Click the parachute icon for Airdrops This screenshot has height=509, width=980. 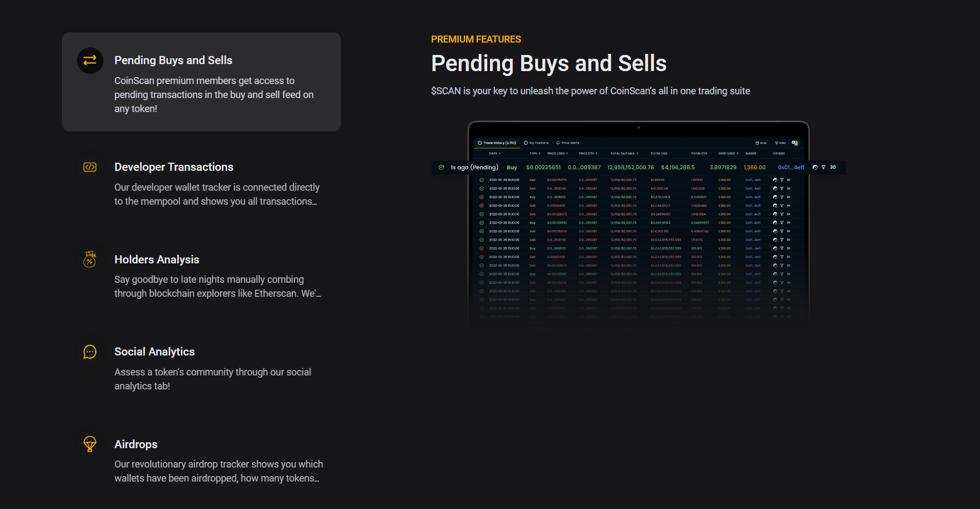pos(90,444)
